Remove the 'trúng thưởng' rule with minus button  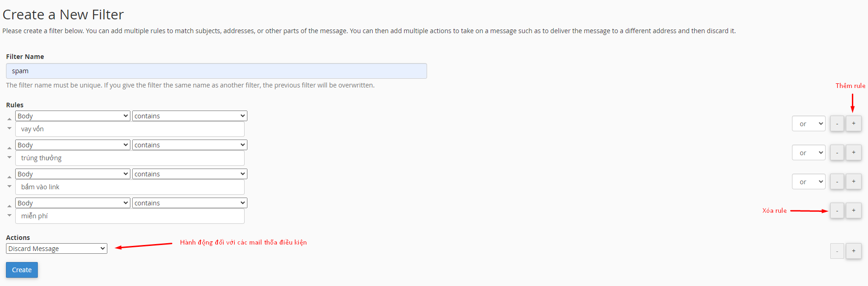tap(837, 152)
